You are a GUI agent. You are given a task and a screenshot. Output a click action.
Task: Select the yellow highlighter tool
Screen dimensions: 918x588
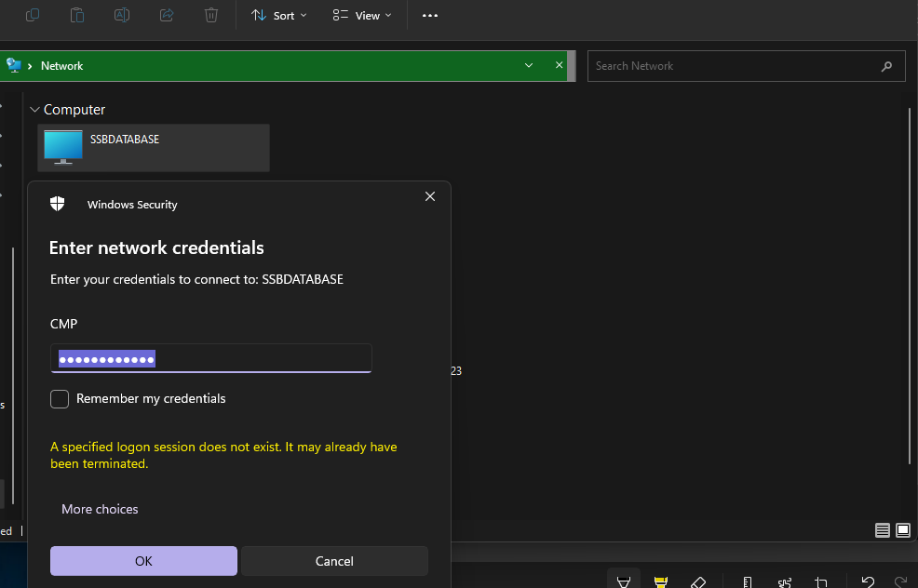(661, 582)
